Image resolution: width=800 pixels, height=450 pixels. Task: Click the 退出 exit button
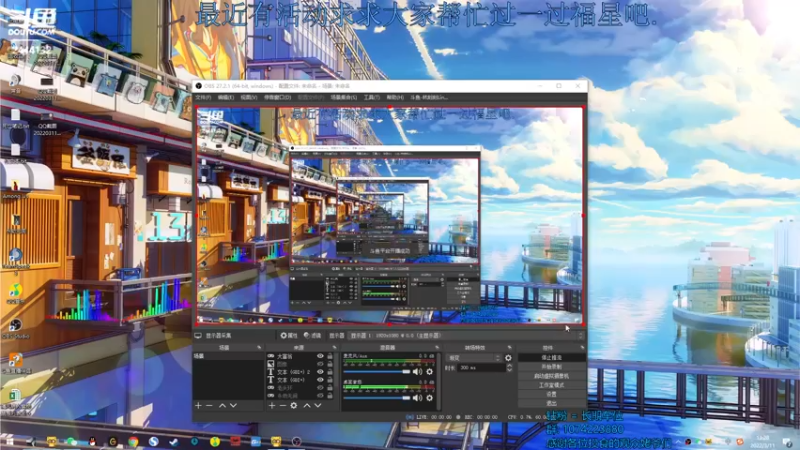coord(552,404)
